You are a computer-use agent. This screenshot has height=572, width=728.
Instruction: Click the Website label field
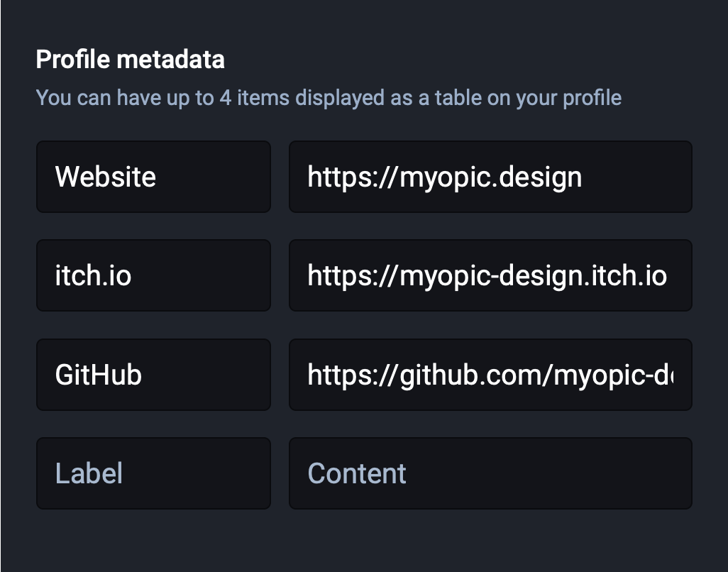click(153, 177)
